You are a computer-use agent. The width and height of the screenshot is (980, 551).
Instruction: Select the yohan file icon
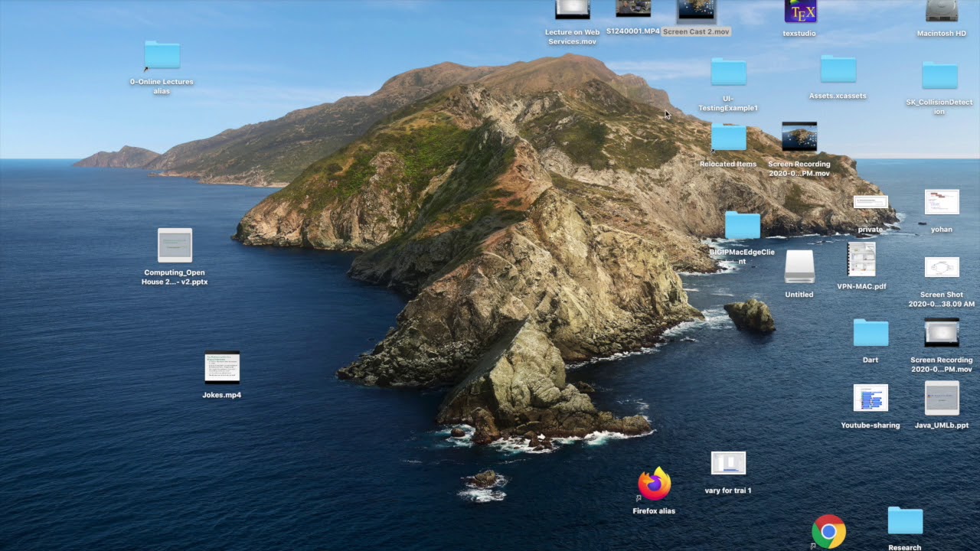[942, 202]
